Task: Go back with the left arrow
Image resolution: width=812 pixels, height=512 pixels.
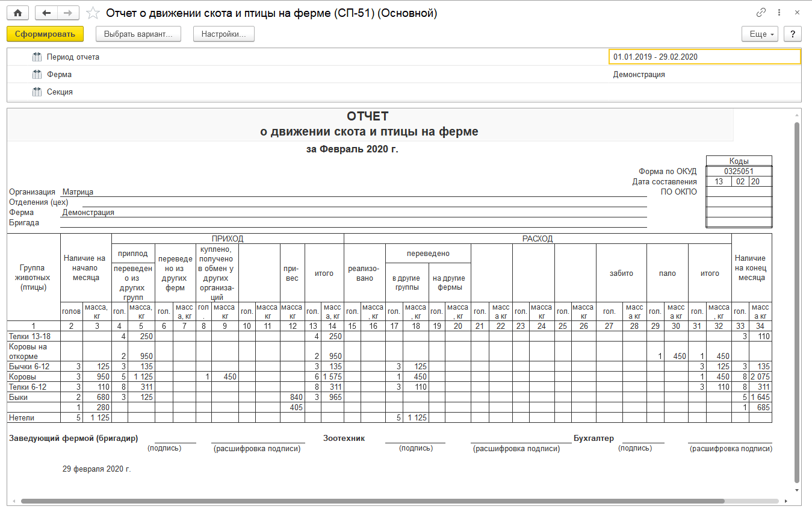Action: coord(46,13)
